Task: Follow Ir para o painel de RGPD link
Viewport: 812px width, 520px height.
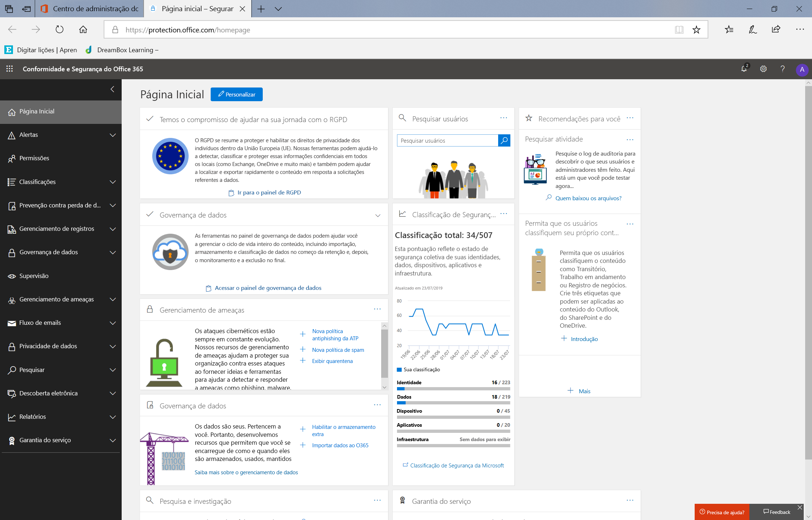Action: (x=265, y=193)
